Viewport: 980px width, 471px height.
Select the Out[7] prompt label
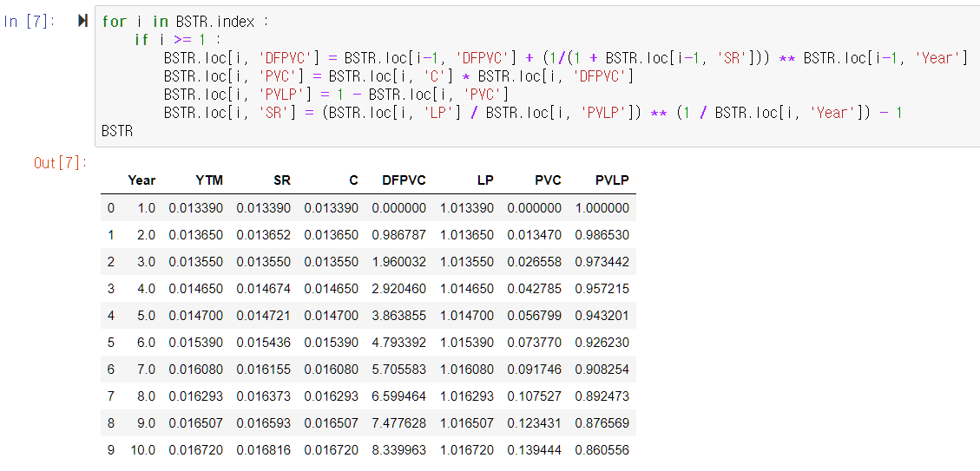coord(60,164)
